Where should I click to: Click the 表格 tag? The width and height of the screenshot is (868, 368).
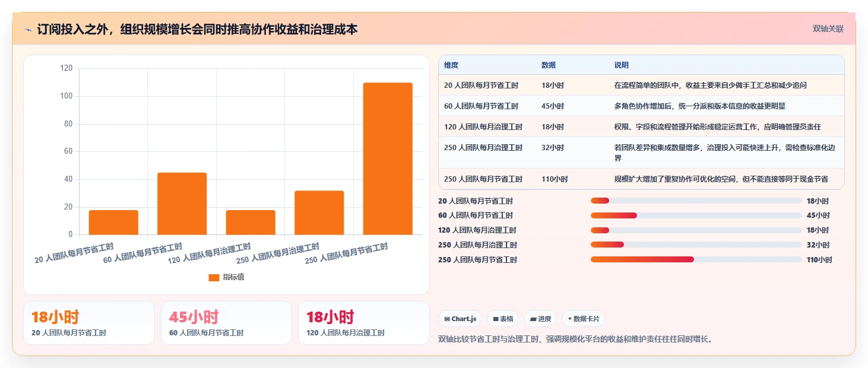click(x=503, y=319)
